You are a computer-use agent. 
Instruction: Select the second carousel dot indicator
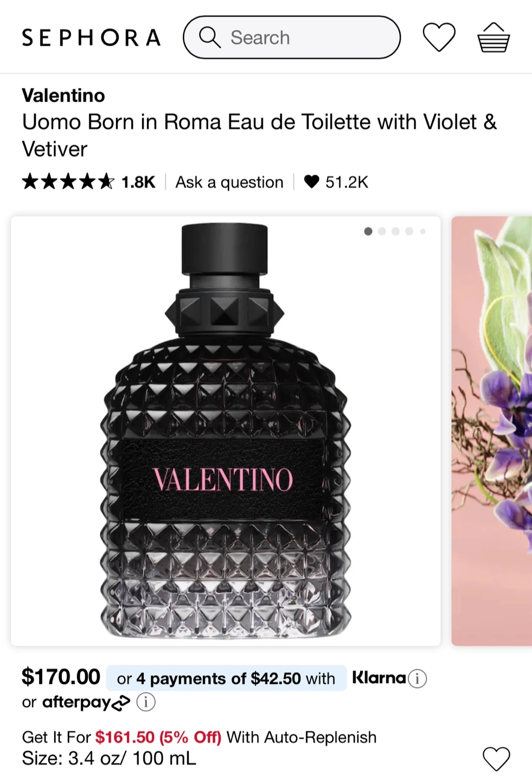(382, 232)
